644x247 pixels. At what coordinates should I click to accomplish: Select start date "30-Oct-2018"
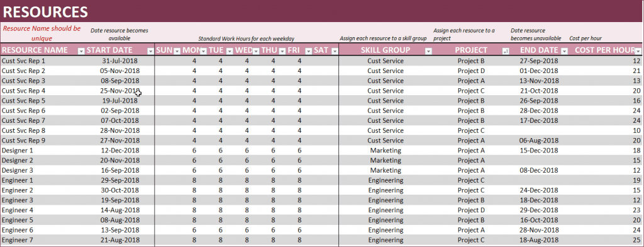(120, 190)
